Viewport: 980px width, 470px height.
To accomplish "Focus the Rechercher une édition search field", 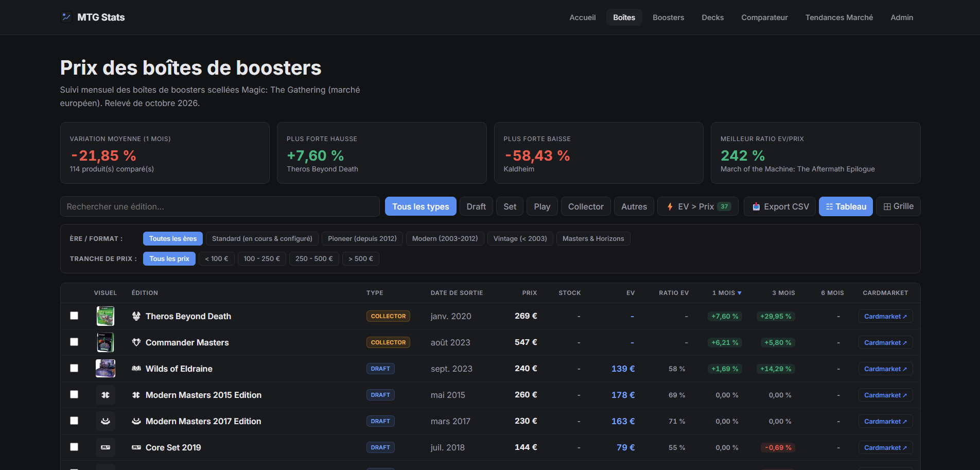I will click(220, 206).
